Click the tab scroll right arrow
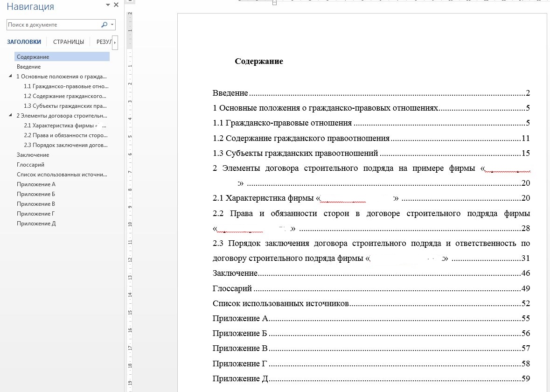 [x=115, y=42]
